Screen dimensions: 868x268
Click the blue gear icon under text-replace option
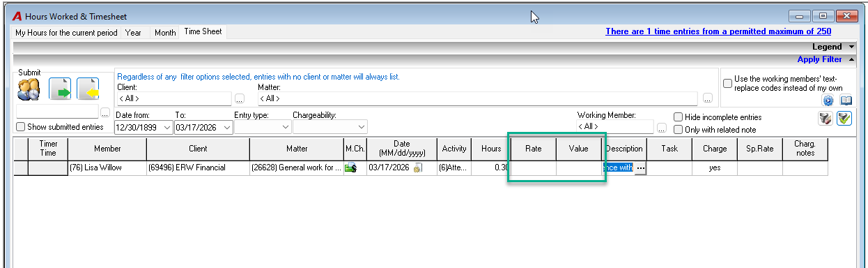tap(828, 100)
